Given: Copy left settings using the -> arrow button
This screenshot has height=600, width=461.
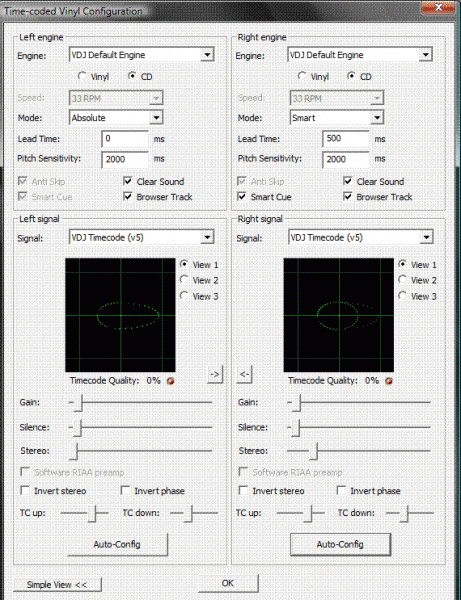Looking at the screenshot, I should [215, 374].
